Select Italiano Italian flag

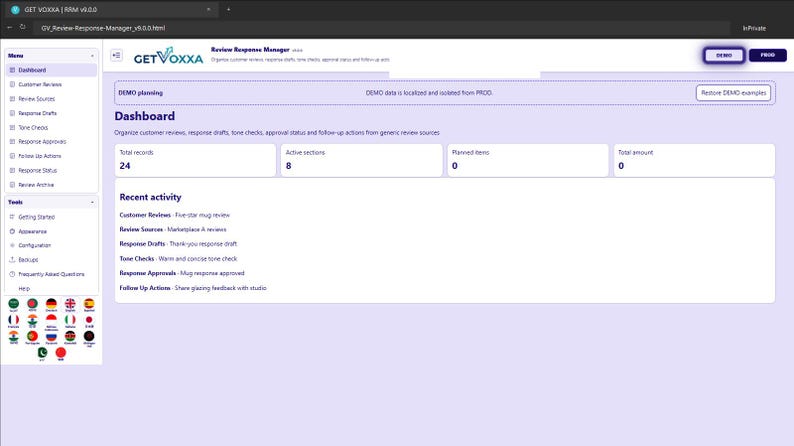[70, 321]
